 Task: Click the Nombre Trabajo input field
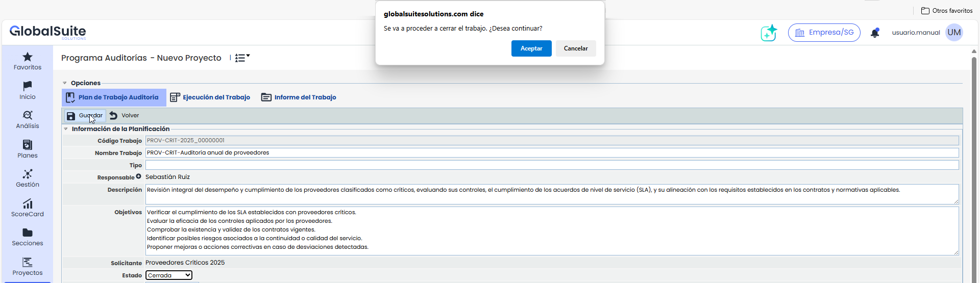tap(551, 152)
